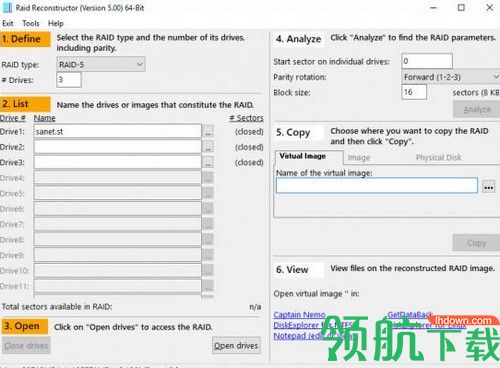This screenshot has height=368, width=500.
Task: Browse for Drive1 using its ellipsis button
Action: coord(208,132)
